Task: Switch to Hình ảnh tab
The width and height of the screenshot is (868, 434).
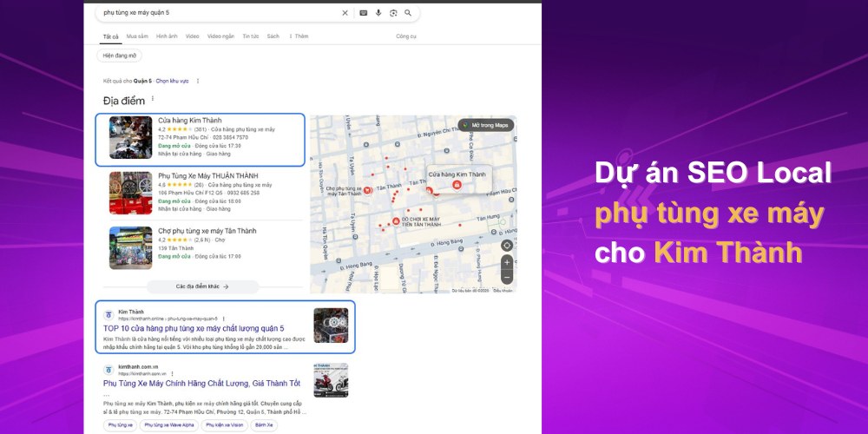Action: 167,36
